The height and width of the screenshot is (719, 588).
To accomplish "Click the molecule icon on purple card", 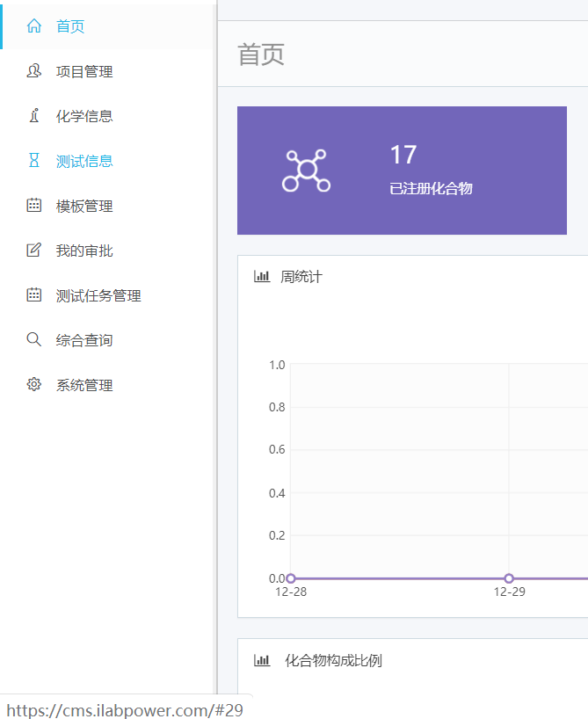I will pos(306,171).
